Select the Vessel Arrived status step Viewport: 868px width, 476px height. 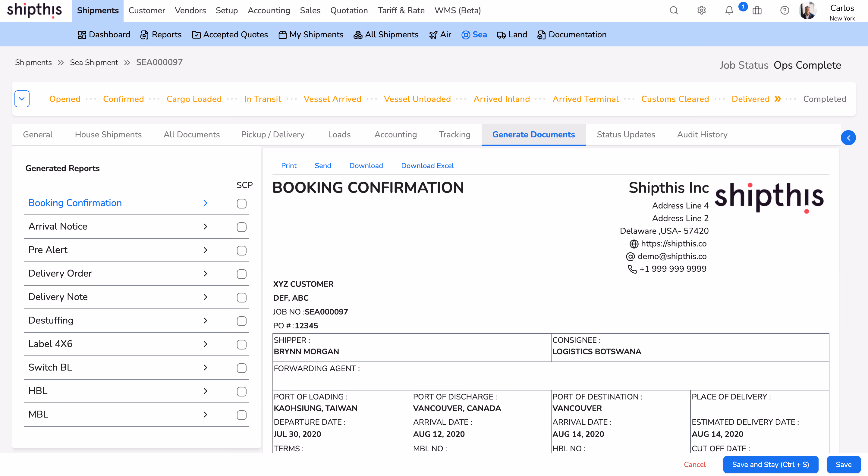click(332, 99)
